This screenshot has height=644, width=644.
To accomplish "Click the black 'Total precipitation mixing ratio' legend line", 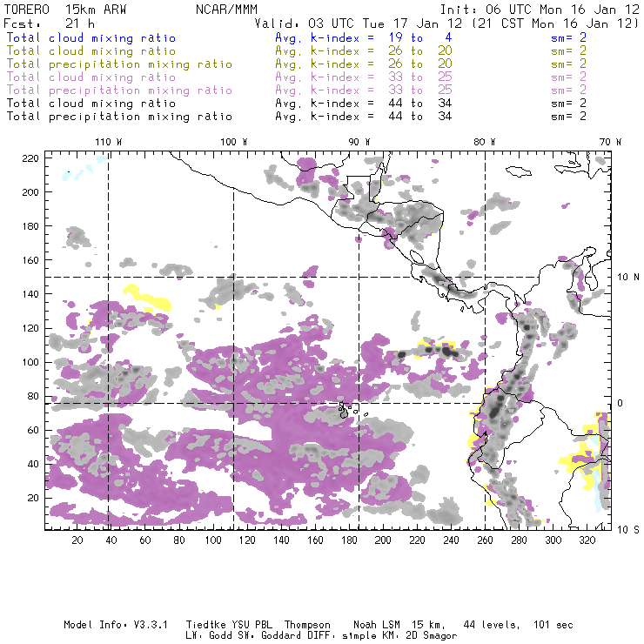I will pos(119,117).
